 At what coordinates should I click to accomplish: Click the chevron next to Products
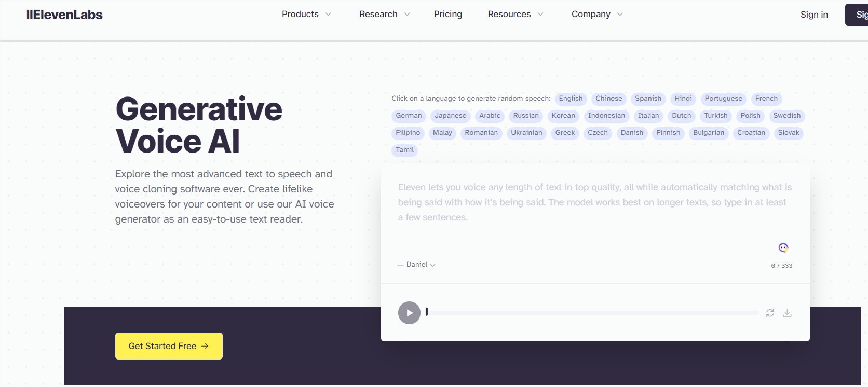328,15
